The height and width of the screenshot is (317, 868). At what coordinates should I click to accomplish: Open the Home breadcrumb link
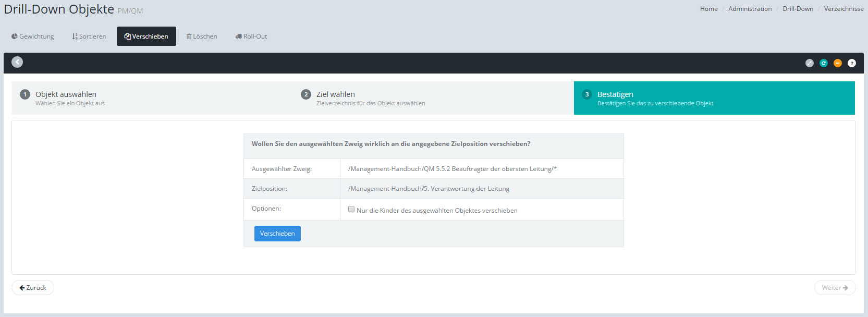click(x=708, y=9)
